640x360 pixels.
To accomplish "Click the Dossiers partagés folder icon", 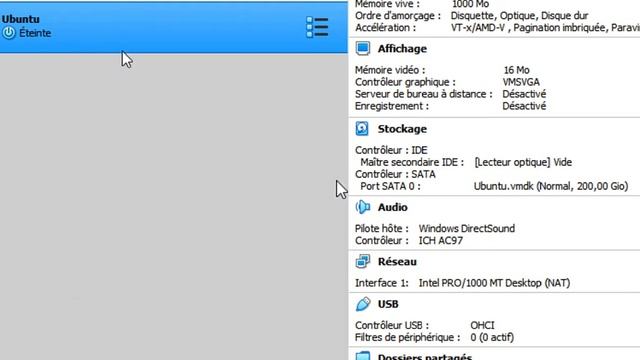I will point(362,356).
